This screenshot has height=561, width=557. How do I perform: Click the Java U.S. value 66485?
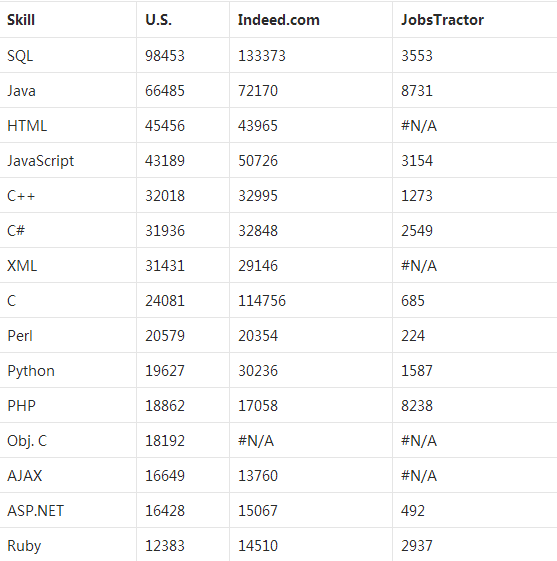pyautogui.click(x=165, y=91)
